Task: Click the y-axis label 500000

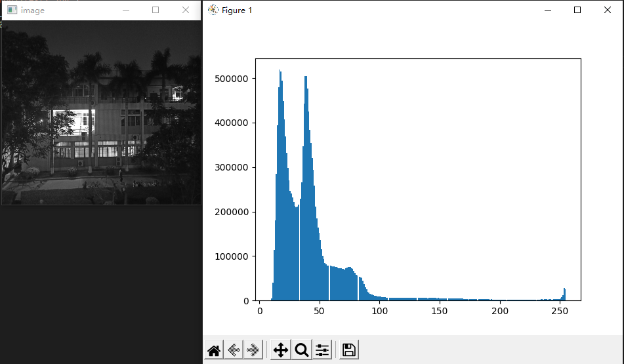Action: [x=231, y=79]
